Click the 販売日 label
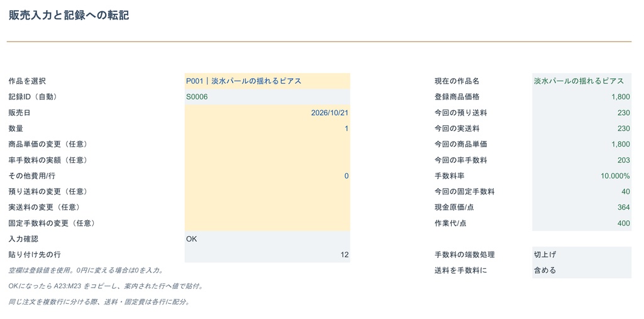 point(19,113)
